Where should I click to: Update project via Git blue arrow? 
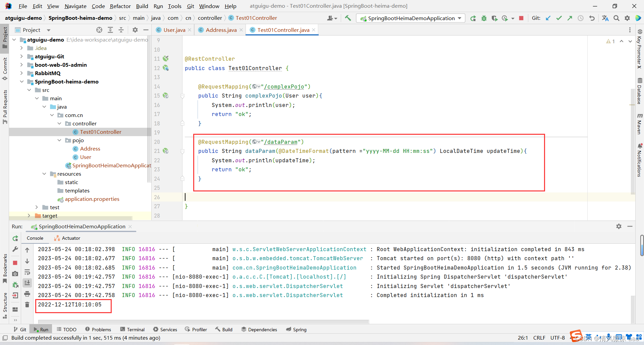[x=548, y=18]
